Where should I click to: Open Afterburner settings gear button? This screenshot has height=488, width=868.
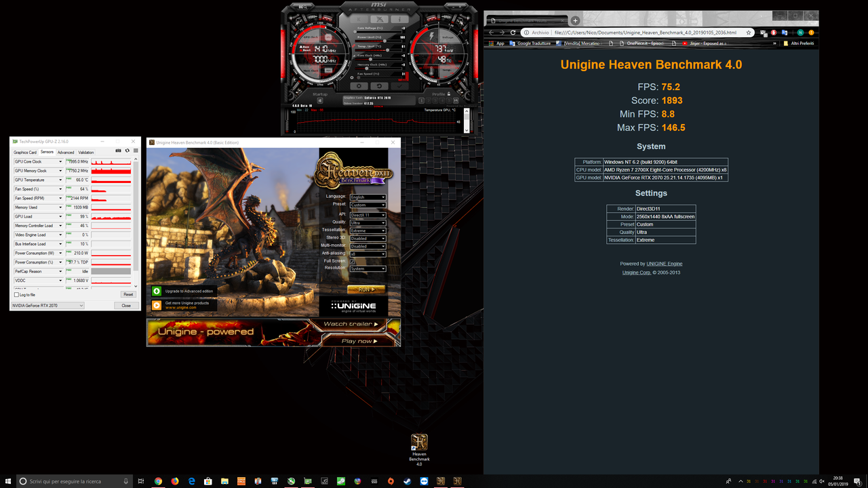[x=359, y=86]
